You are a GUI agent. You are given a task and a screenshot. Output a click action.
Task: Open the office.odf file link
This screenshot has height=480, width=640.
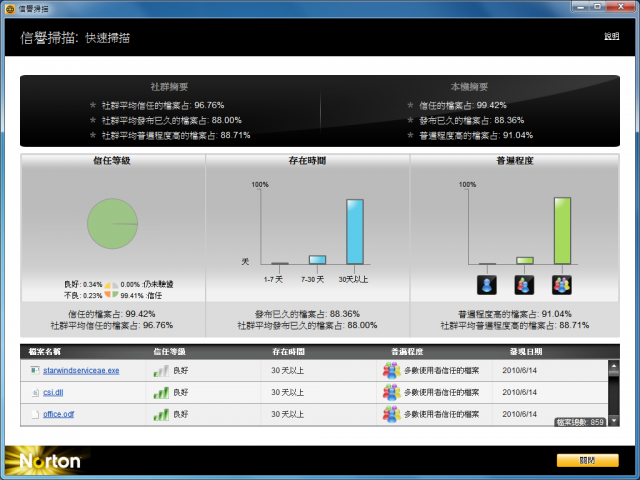[x=59, y=414]
